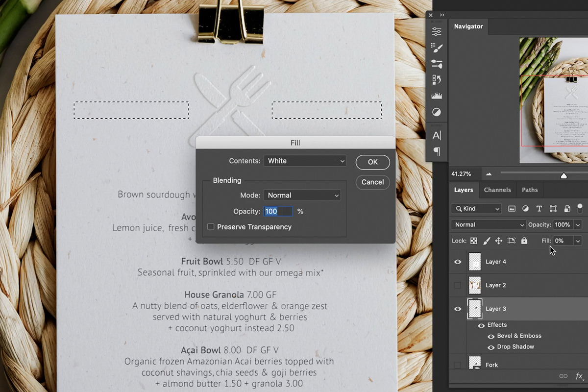Show the hidden Layer 2 visibility eye
The width and height of the screenshot is (588, 392).
[457, 285]
